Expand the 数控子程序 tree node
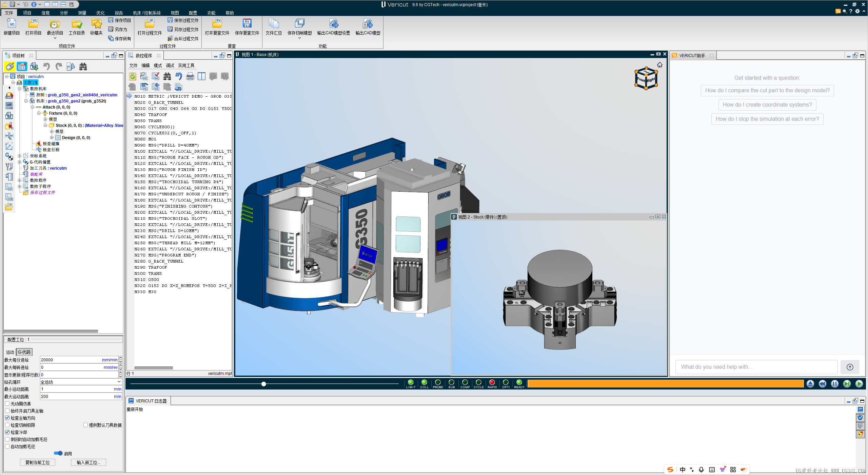This screenshot has width=868, height=475. (20, 187)
